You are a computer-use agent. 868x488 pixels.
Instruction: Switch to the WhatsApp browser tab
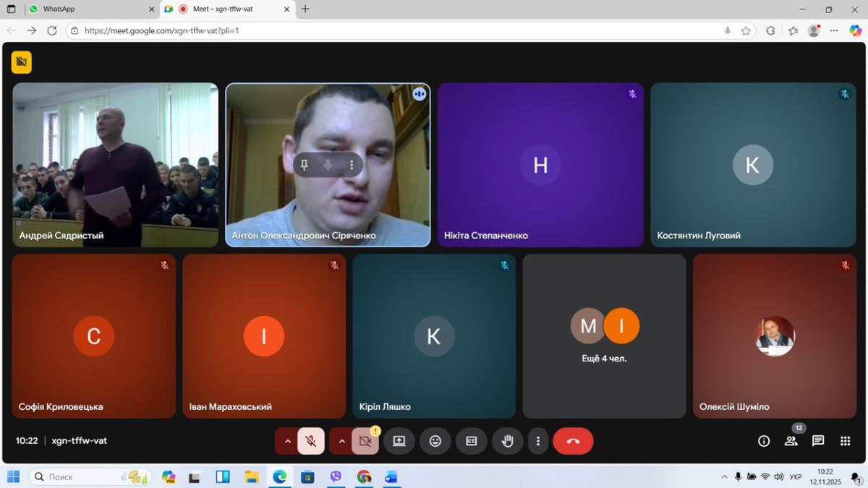pyautogui.click(x=87, y=9)
